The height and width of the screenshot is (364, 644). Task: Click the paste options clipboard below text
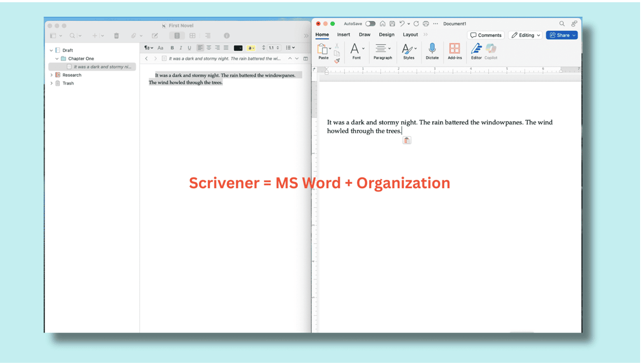(407, 141)
